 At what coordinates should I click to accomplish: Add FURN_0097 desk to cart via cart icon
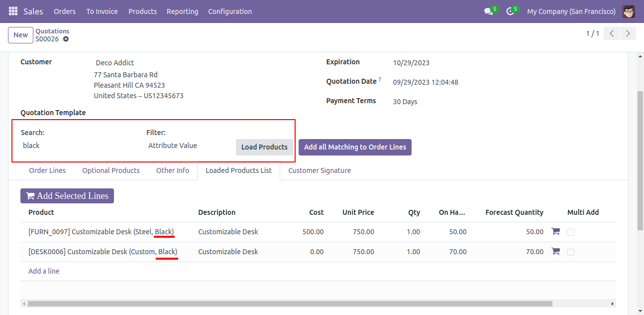[x=556, y=231]
